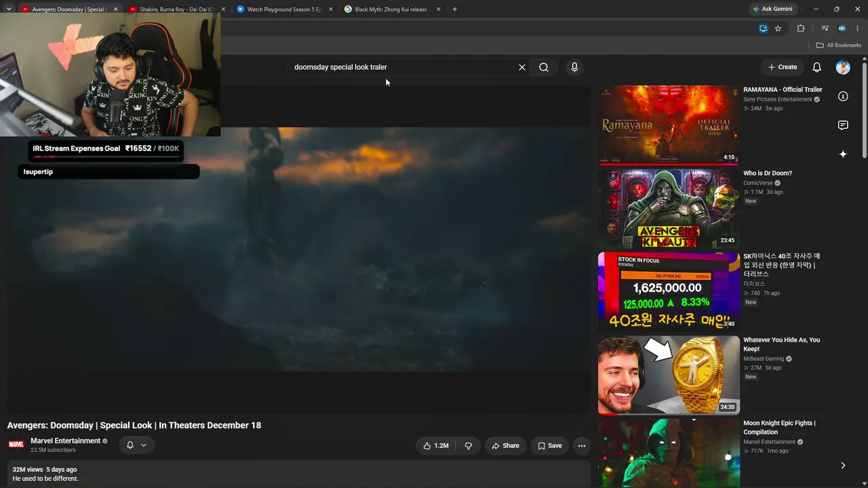Click the Create button

tap(783, 67)
